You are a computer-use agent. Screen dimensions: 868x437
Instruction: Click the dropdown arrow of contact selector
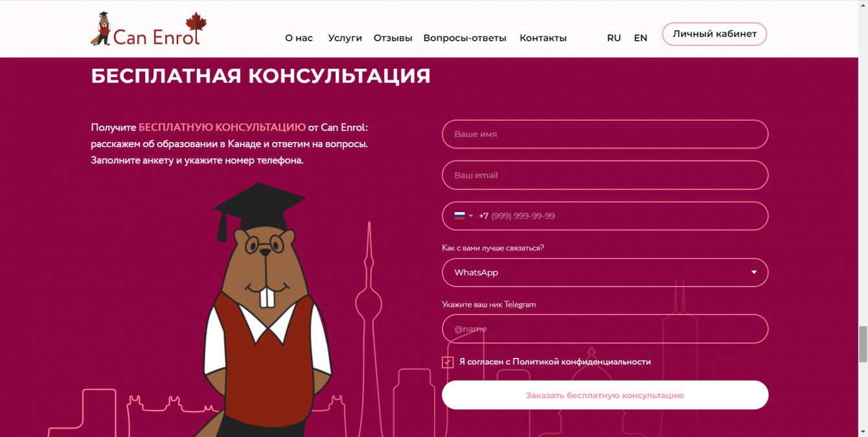click(754, 272)
